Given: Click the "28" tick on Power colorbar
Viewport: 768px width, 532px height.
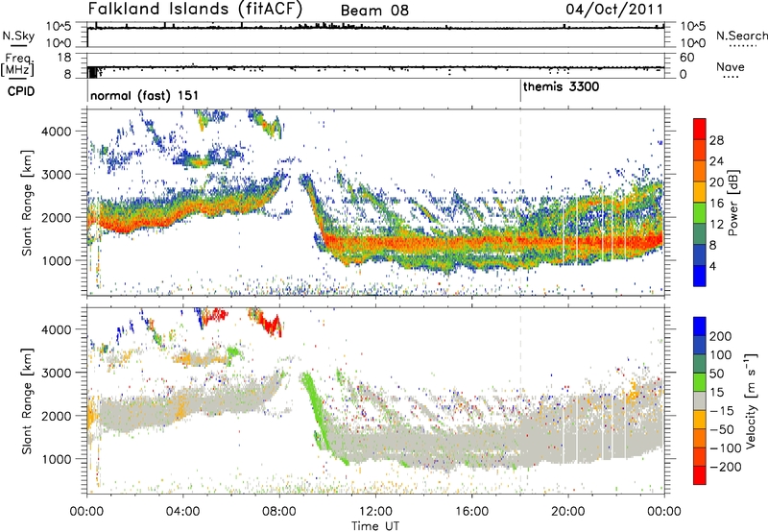Looking at the screenshot, I should [x=716, y=140].
